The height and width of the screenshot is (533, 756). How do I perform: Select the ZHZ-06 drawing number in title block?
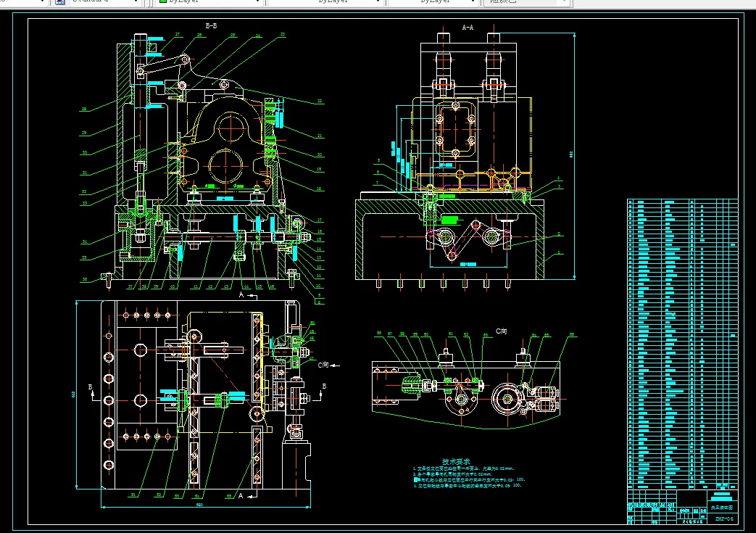tap(723, 519)
